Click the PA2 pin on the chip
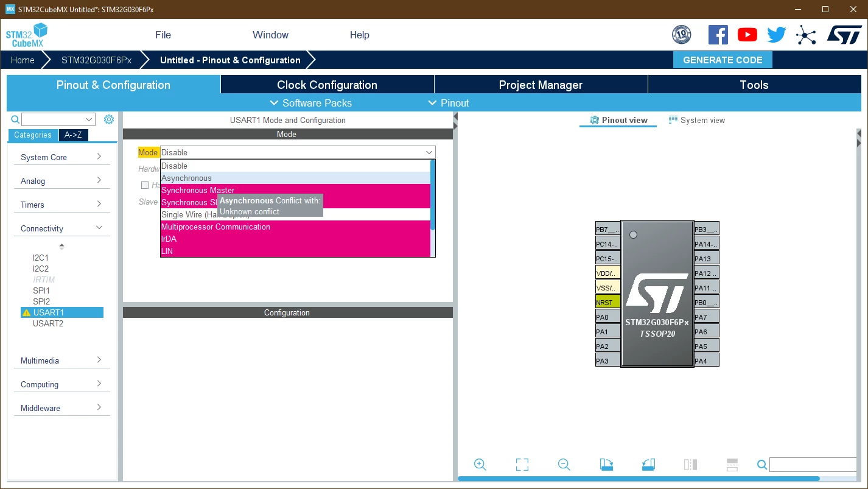 click(608, 346)
